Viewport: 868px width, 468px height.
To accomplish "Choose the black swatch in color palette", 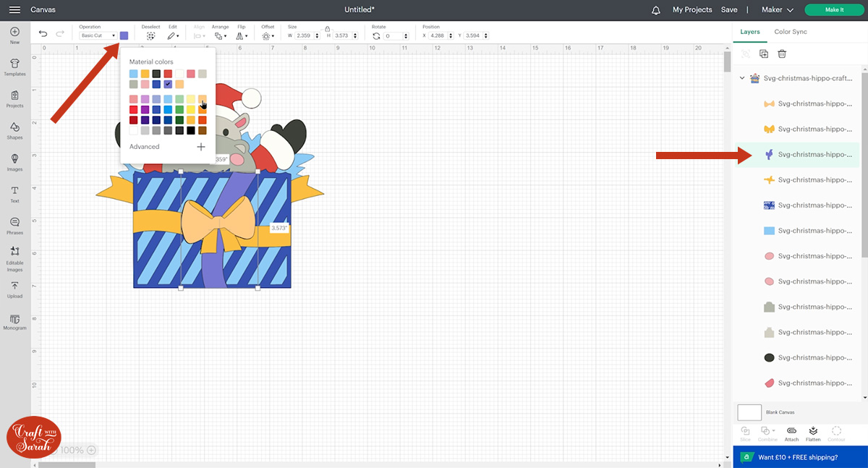I will click(x=191, y=131).
